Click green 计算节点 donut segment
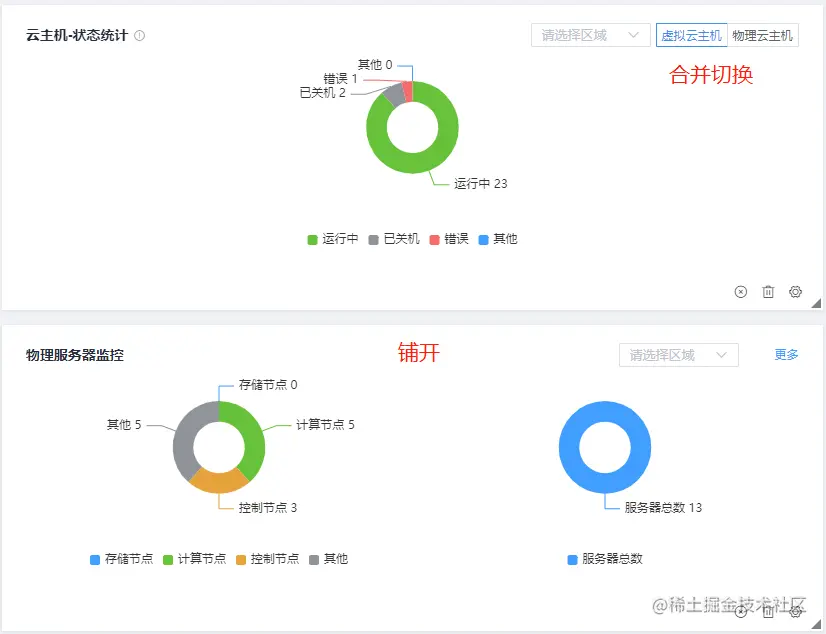 click(x=253, y=439)
